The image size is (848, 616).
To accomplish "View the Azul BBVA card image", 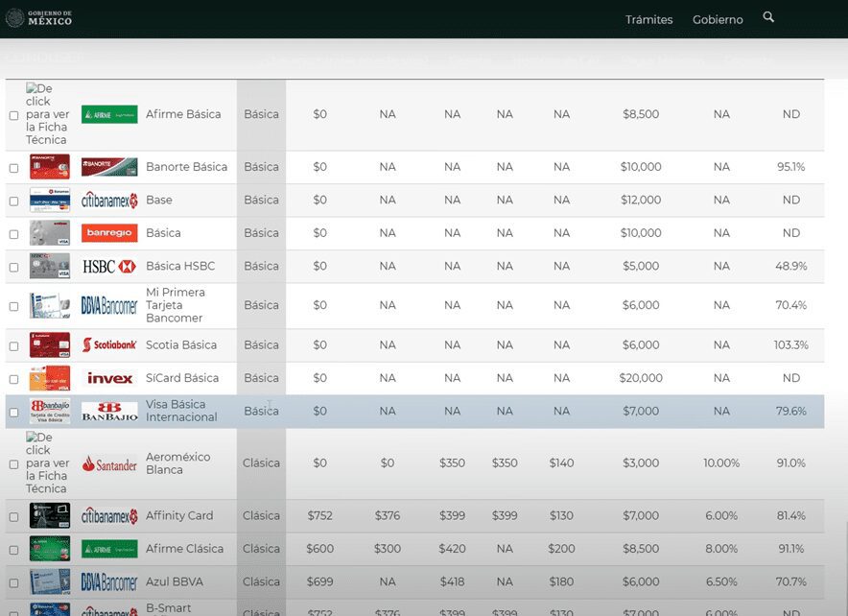I will (x=50, y=582).
